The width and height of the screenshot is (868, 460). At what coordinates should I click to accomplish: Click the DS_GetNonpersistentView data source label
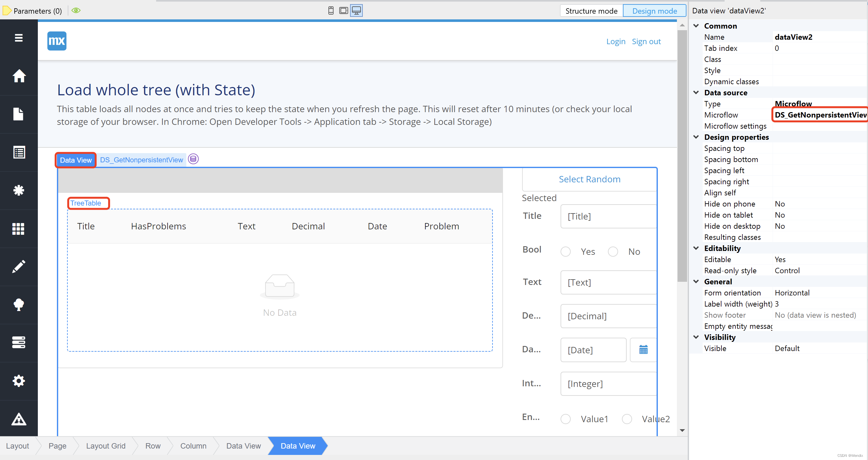click(141, 159)
